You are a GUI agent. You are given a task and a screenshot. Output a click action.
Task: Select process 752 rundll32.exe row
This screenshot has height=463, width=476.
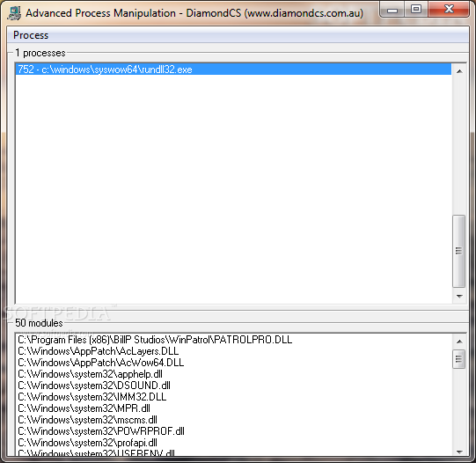click(x=233, y=70)
